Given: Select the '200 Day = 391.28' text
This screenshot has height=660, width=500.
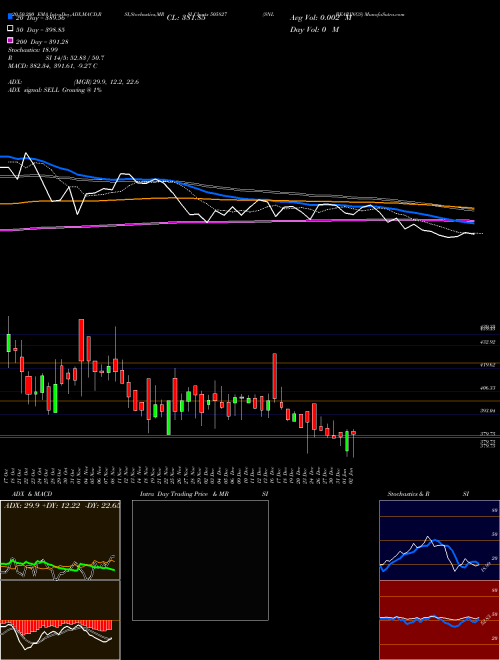Looking at the screenshot, I should (x=43, y=42).
